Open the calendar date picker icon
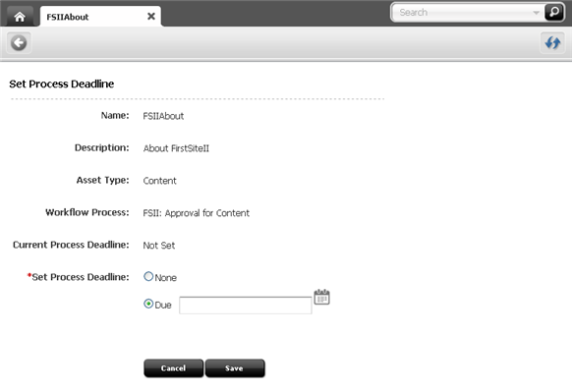 tap(321, 297)
